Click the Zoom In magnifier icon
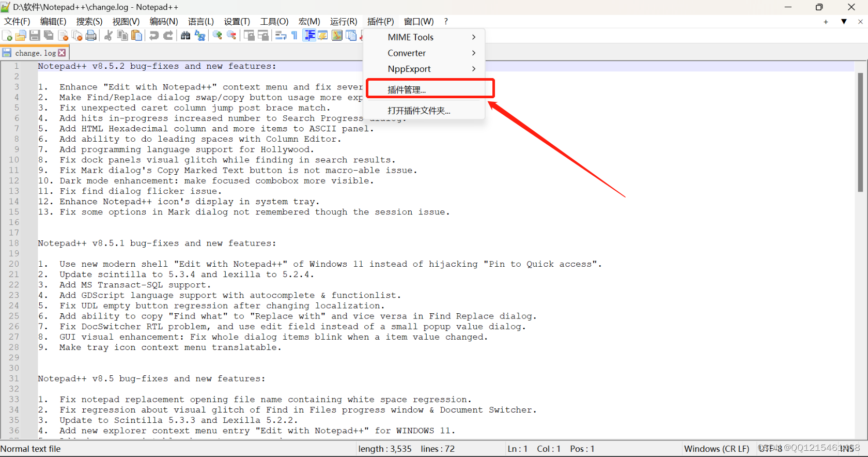The image size is (868, 457). pos(218,35)
